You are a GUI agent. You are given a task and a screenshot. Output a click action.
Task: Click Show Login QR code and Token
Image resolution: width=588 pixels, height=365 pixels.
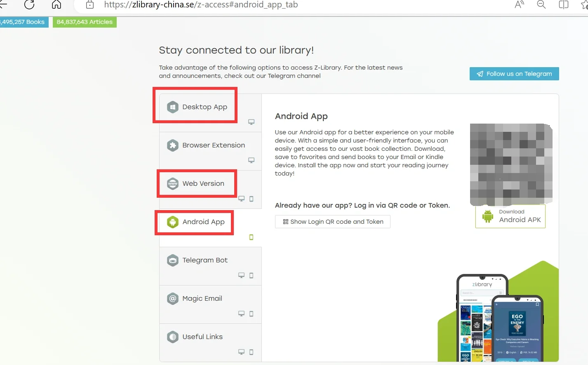pyautogui.click(x=333, y=222)
